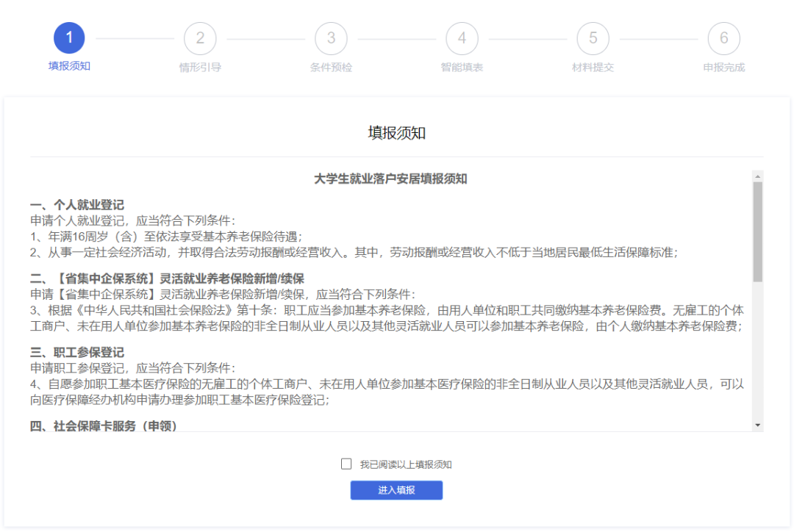Image resolution: width=794 pixels, height=532 pixels.
Task: Select the 情形引导 step label
Action: click(x=200, y=66)
